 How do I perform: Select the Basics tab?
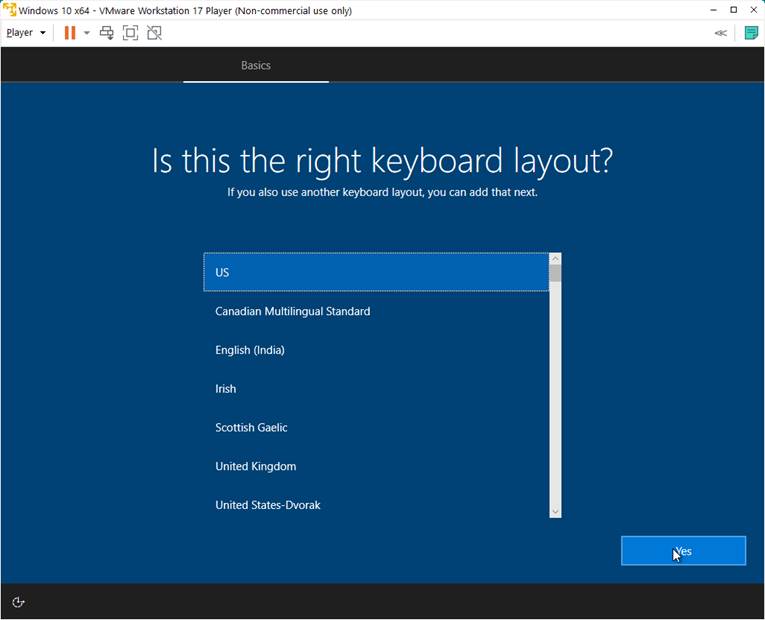tap(256, 65)
